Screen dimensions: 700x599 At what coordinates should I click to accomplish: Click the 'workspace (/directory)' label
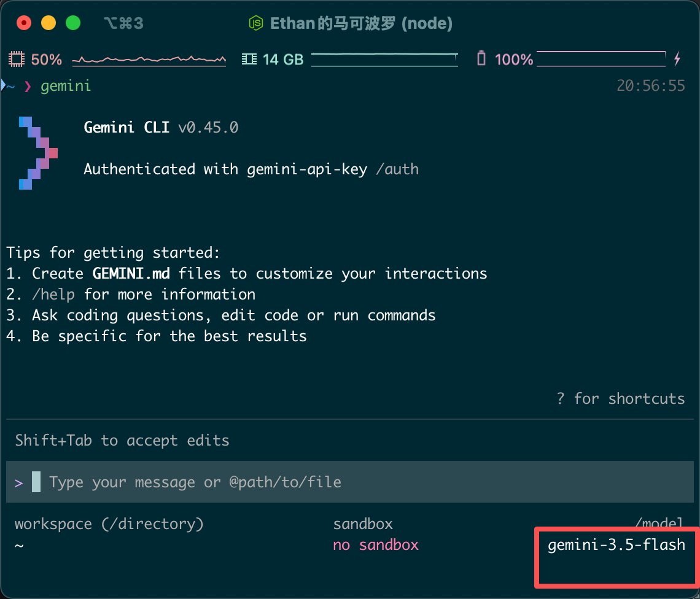click(x=109, y=524)
